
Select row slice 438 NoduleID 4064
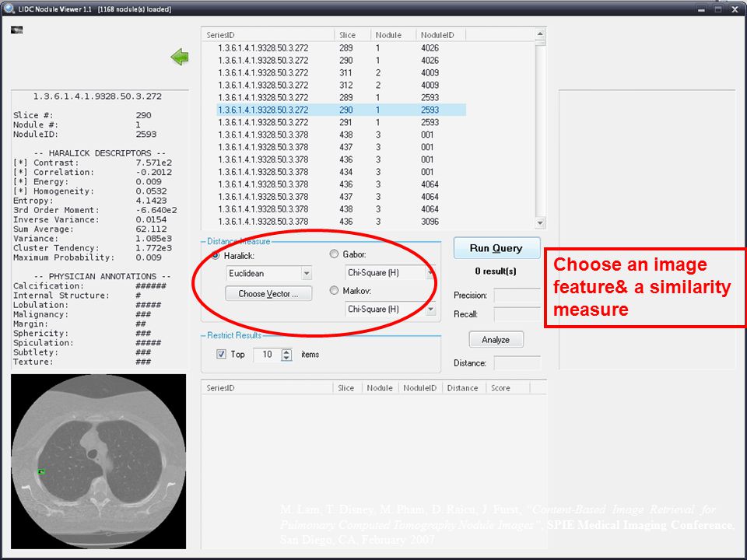[341, 209]
